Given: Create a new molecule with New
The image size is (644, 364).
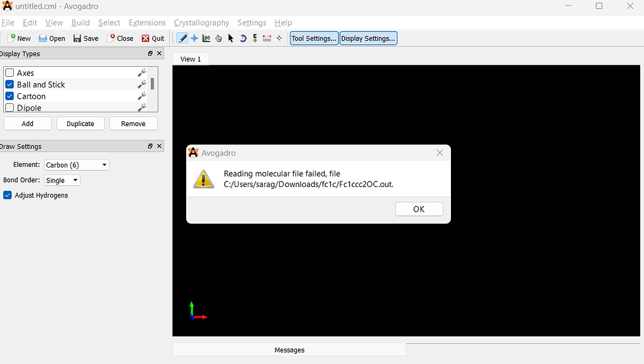Looking at the screenshot, I should [x=19, y=38].
